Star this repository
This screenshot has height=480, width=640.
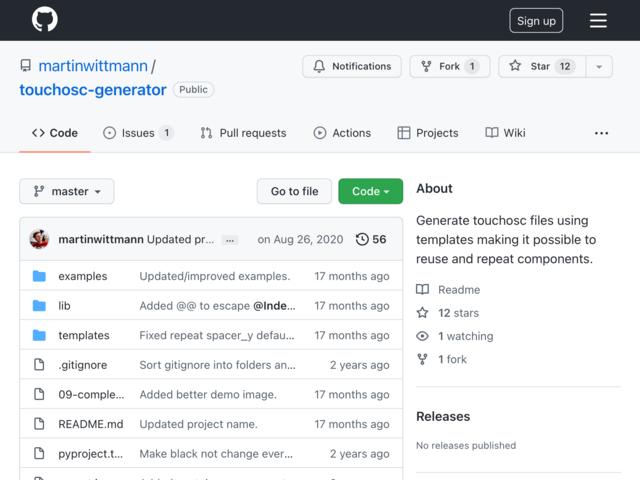tap(542, 66)
